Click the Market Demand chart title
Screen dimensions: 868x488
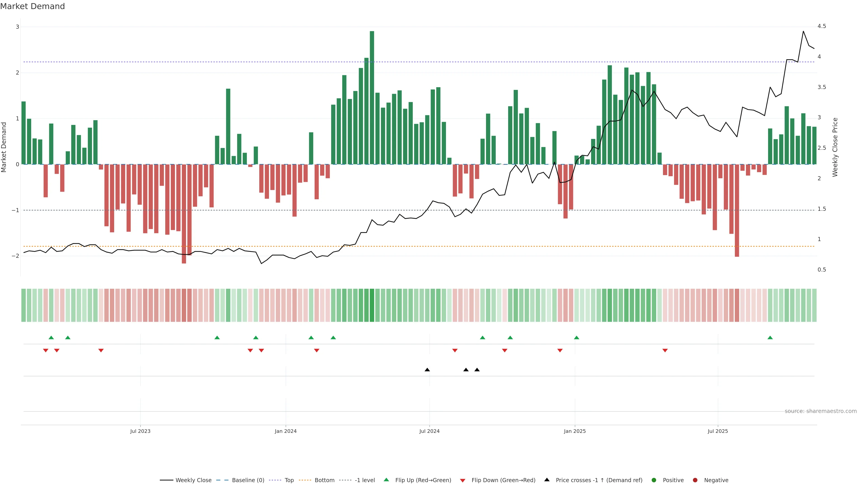tap(32, 6)
